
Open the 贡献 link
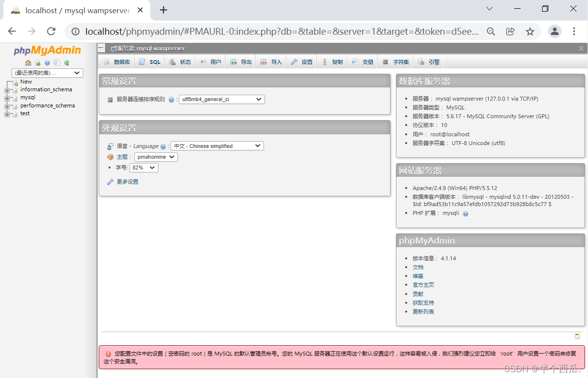click(x=418, y=294)
